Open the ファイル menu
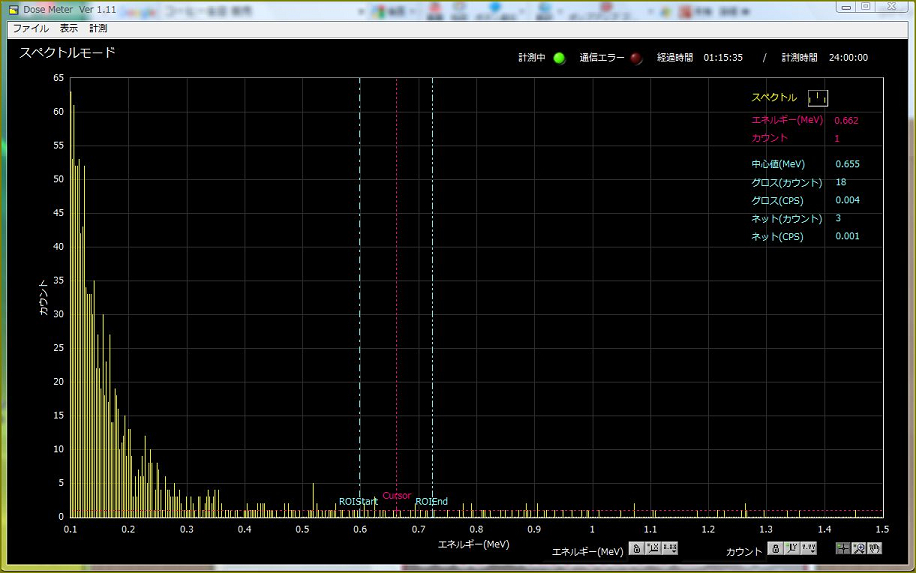 pos(30,28)
